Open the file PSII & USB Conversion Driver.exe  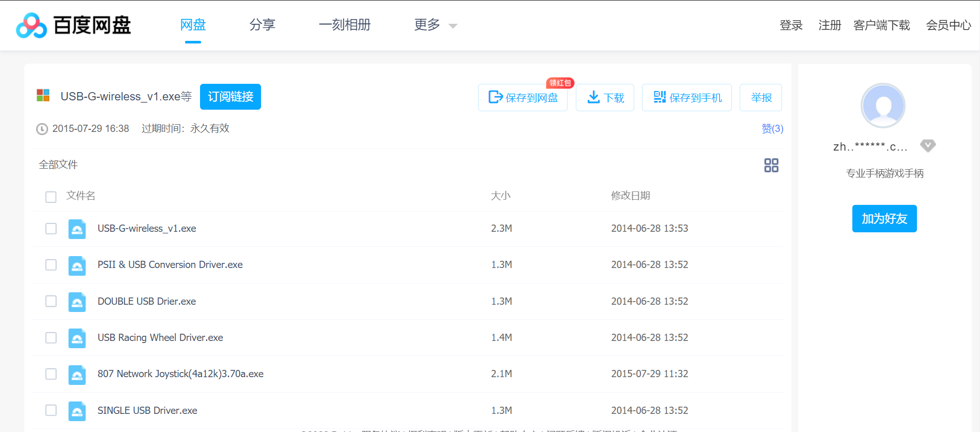(x=170, y=264)
